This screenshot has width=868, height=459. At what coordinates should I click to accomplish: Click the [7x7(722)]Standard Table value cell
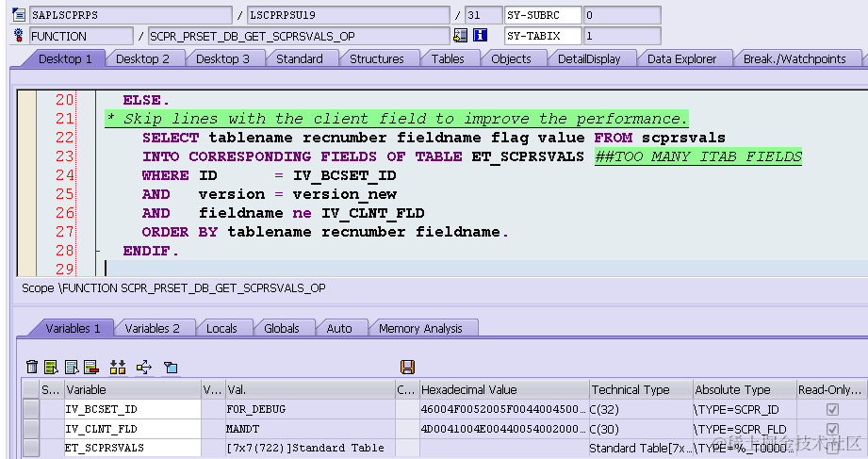click(310, 448)
